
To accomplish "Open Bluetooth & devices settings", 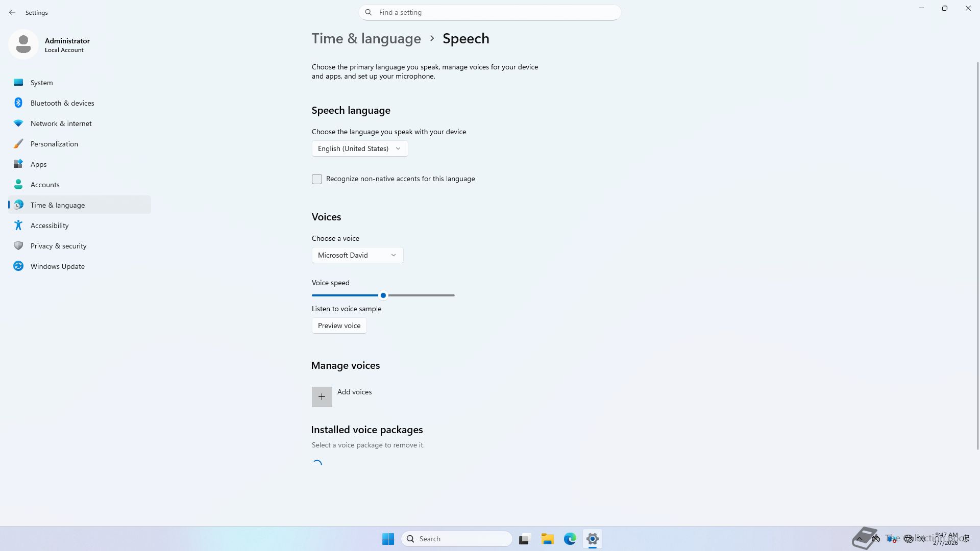I will click(x=62, y=103).
